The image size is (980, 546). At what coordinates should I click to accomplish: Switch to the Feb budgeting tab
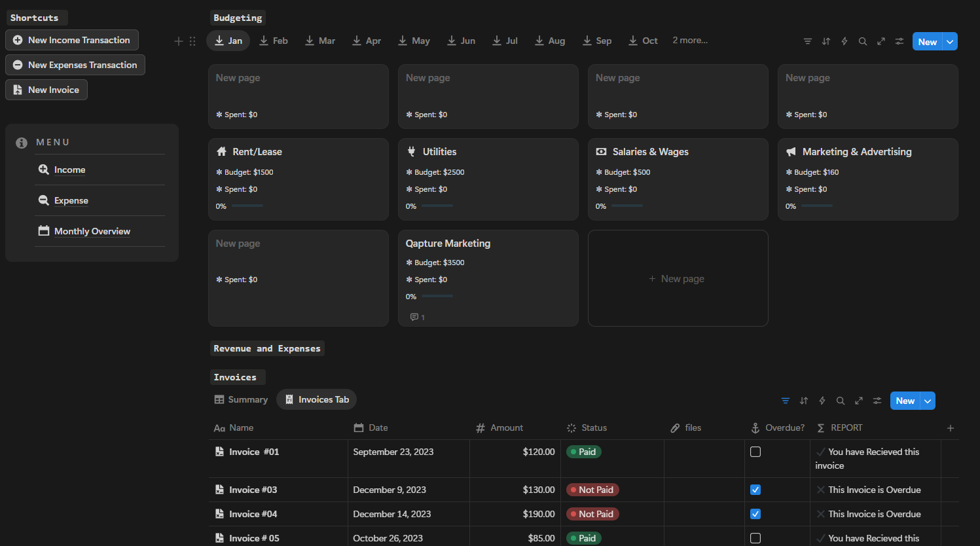point(274,41)
